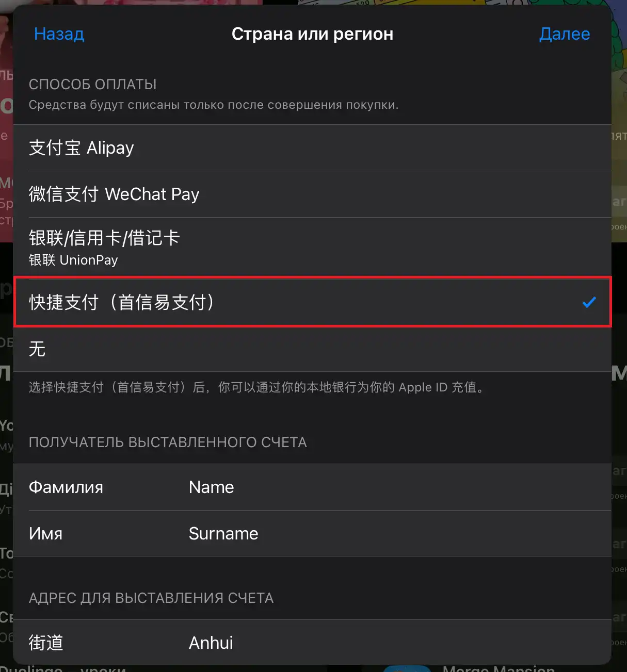Tap the АДРЕС ДЛЯ ВЫСТАВЛЕНИЯ СЧЕТА header

(151, 598)
